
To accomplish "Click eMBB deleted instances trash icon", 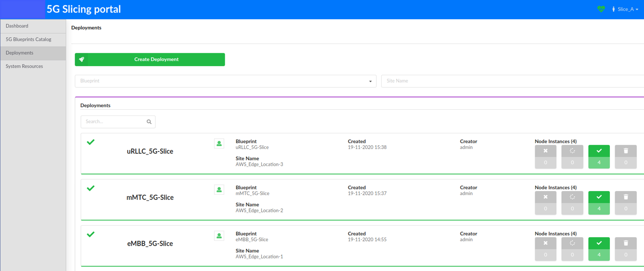I will [626, 243].
